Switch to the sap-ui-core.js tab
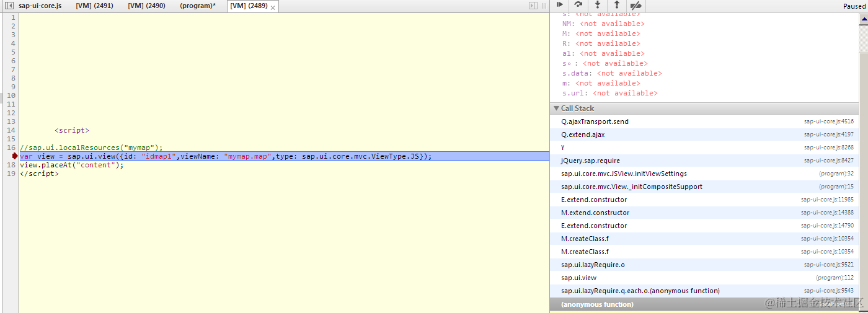The image size is (868, 313). click(x=40, y=6)
